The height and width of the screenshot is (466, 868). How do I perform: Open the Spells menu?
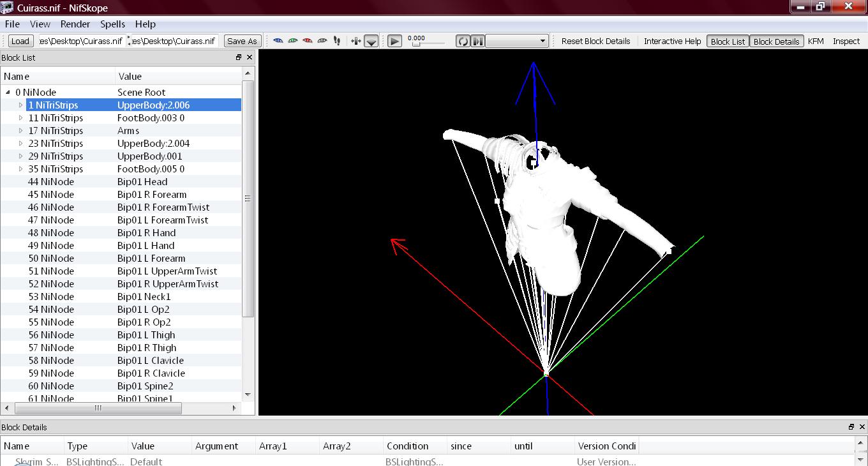(x=112, y=24)
